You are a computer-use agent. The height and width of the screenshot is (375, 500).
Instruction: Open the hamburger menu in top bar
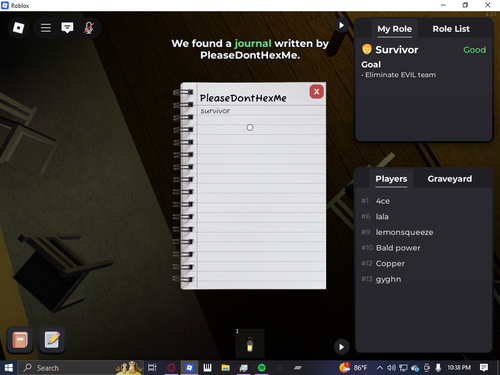(46, 28)
